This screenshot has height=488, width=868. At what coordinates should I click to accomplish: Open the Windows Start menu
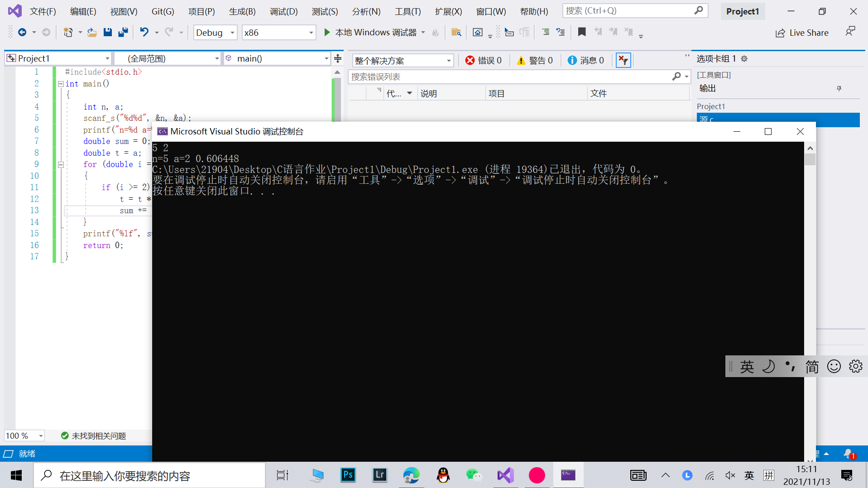point(16,475)
